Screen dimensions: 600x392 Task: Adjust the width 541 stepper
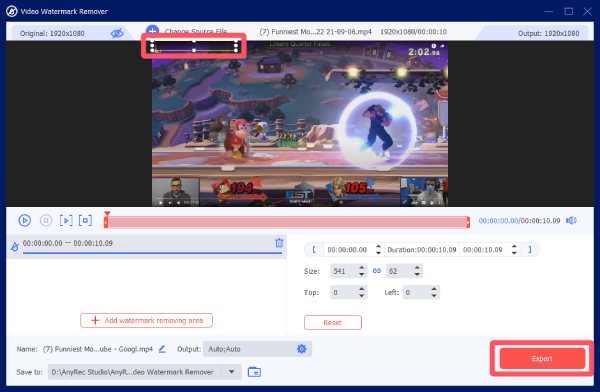tap(362, 271)
